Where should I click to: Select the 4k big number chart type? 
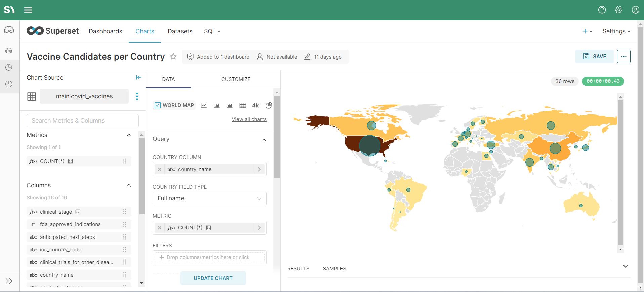coord(255,105)
